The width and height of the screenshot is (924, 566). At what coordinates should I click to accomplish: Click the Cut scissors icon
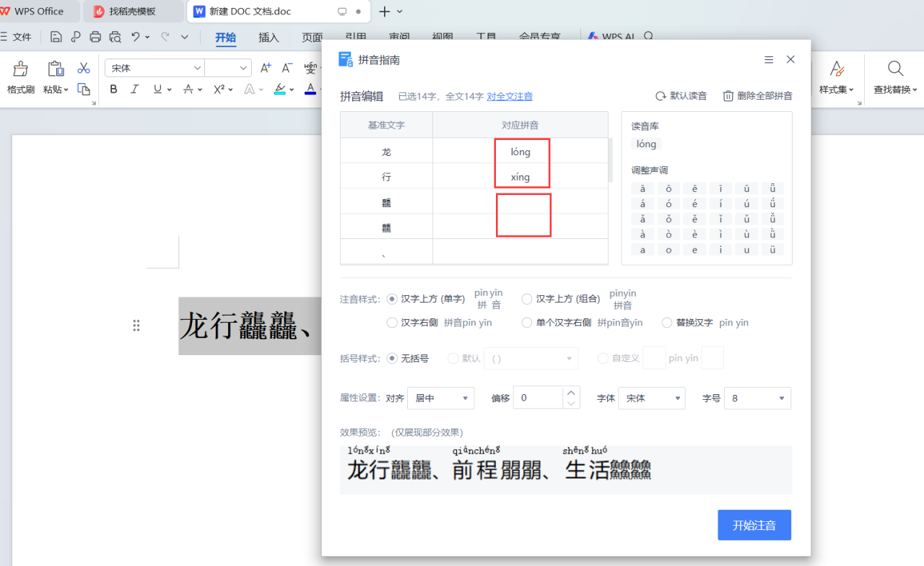(84, 68)
